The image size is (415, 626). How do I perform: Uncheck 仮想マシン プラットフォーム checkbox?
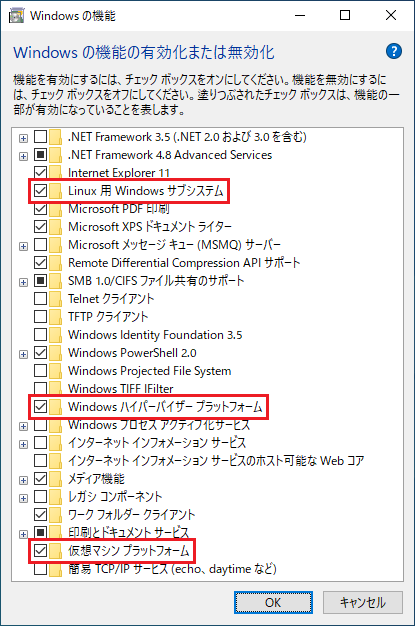click(40, 551)
